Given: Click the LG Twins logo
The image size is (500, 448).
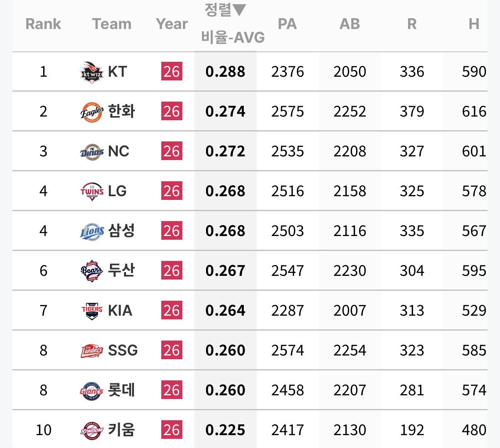Looking at the screenshot, I should tap(92, 192).
